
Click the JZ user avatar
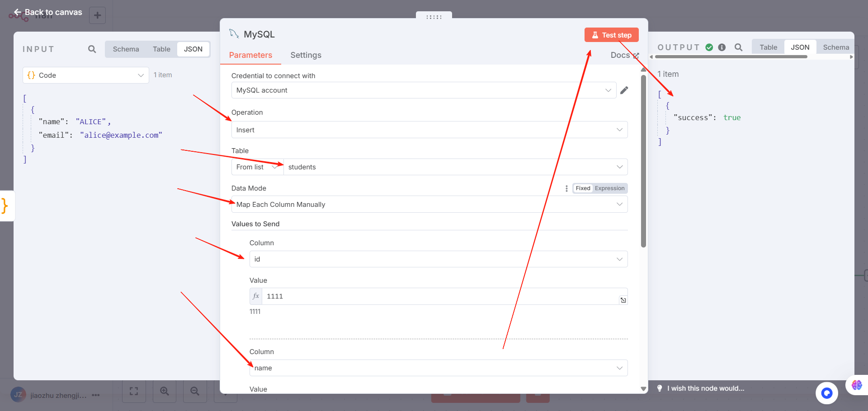[x=18, y=395]
